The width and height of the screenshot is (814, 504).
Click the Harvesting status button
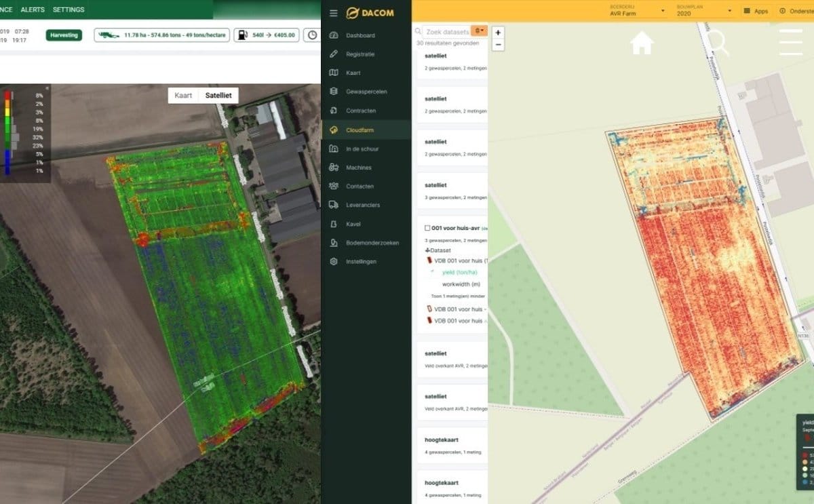coord(64,35)
